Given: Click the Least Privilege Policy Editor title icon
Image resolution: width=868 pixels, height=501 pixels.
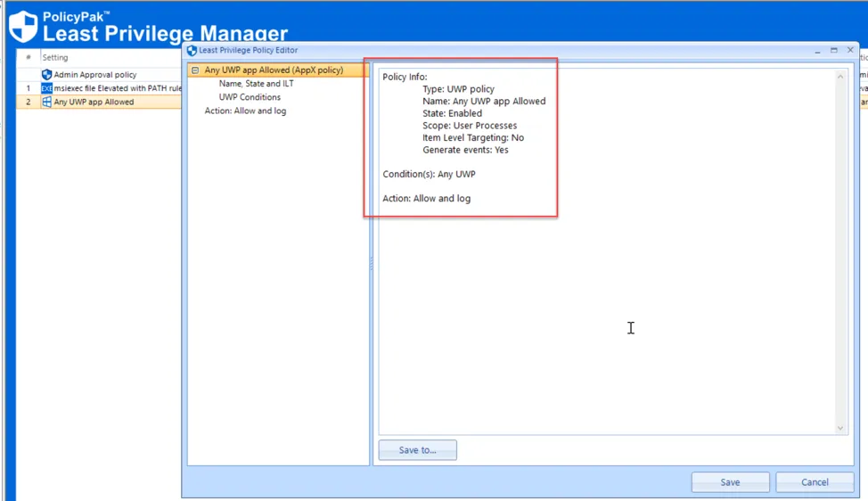Looking at the screenshot, I should tap(192, 51).
